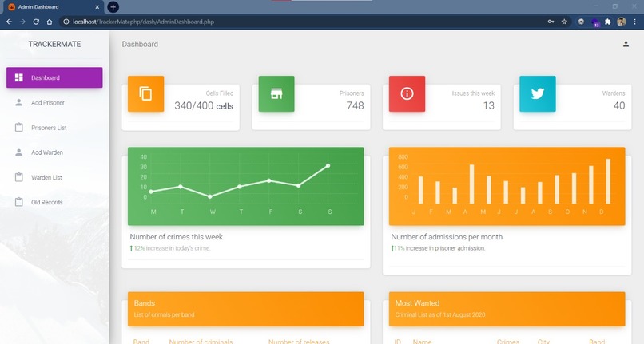This screenshot has width=644, height=344.
Task: Click the TRACKERMATE logo text
Action: click(x=54, y=44)
